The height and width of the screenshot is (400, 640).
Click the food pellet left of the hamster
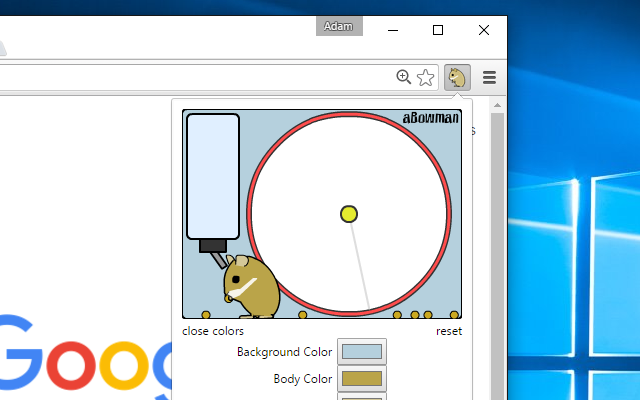click(x=206, y=315)
